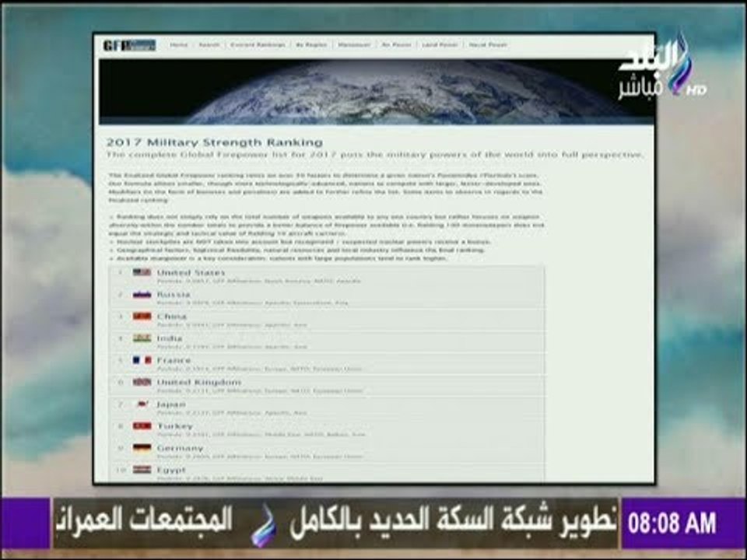Click the GFP logo in the header

tap(129, 45)
